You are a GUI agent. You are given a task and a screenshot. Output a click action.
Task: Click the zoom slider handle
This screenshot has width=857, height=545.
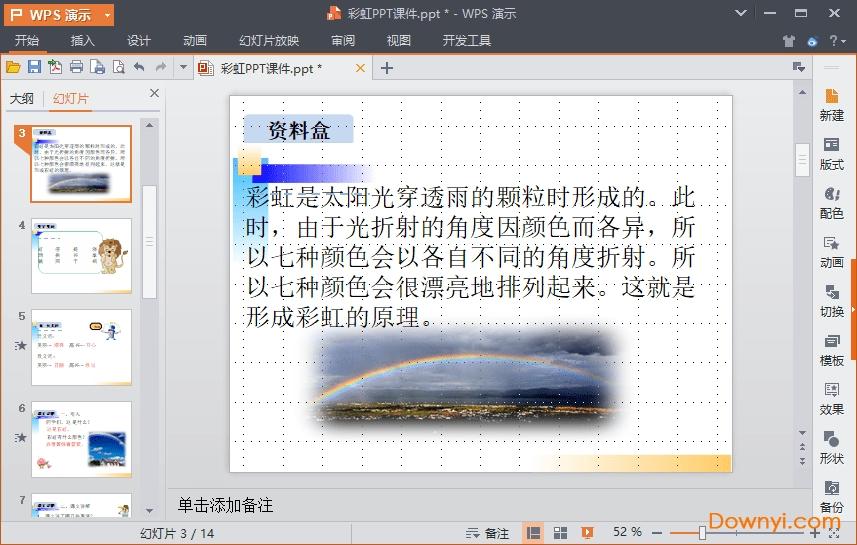coord(702,533)
